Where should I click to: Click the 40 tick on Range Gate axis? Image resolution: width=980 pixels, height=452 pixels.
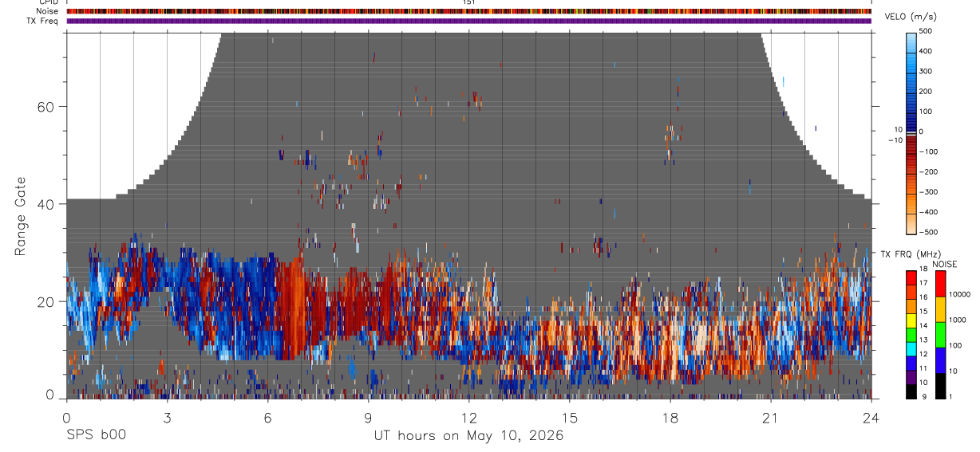[45, 204]
